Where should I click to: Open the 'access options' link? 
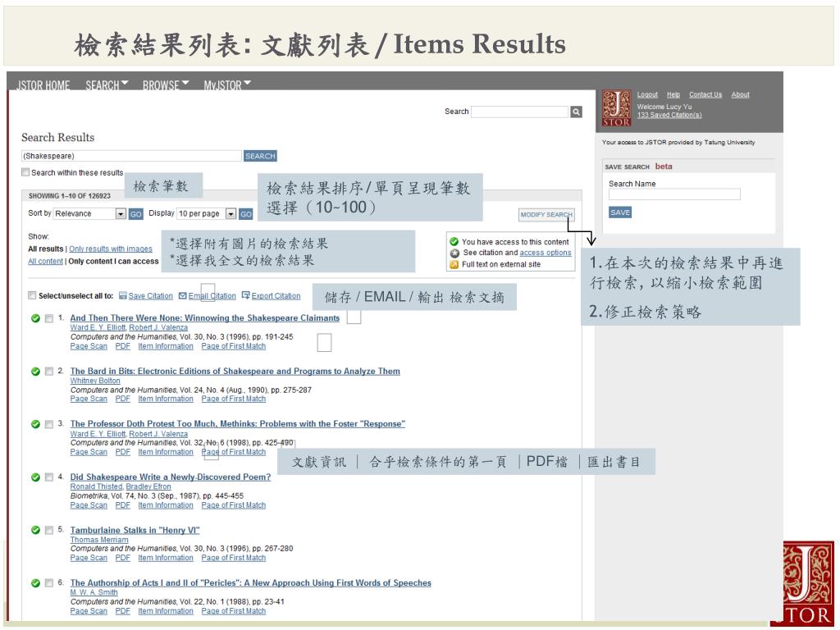546,253
